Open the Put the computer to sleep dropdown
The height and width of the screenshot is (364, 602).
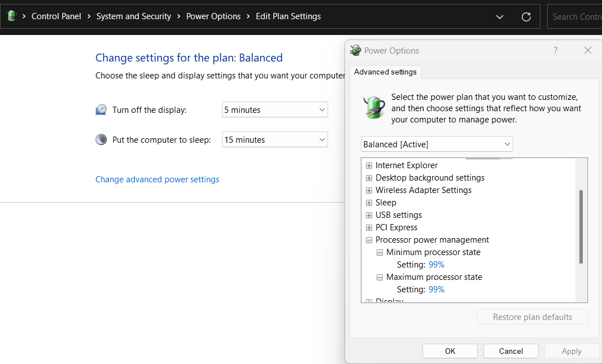[274, 140]
